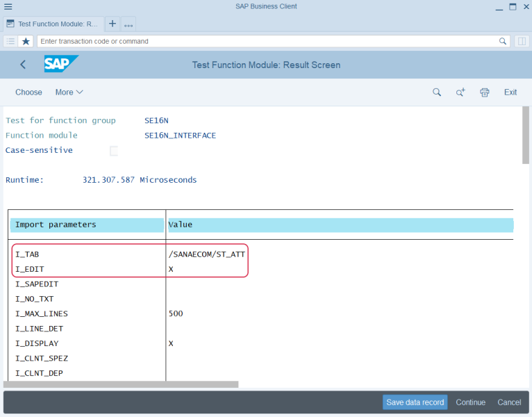Image resolution: width=532 pixels, height=417 pixels.
Task: Click the Find Next magnifier-plus icon
Action: click(x=460, y=92)
